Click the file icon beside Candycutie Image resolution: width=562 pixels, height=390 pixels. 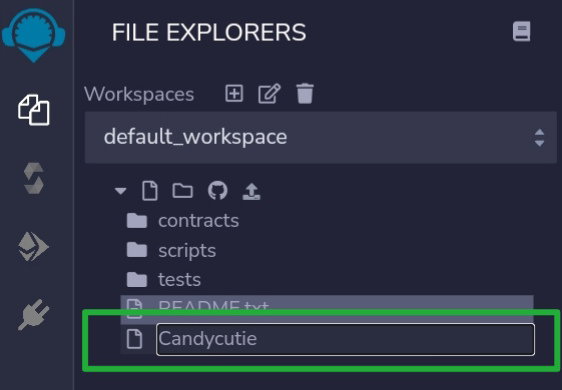[135, 339]
